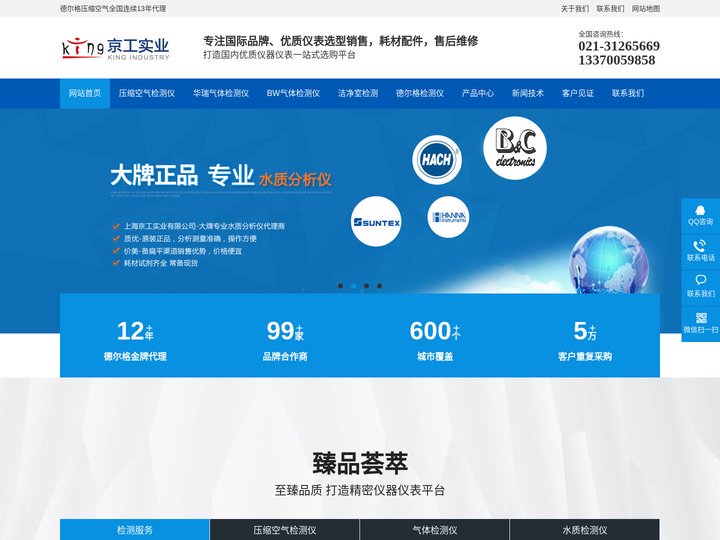Click the HANNA instruments logo circle

pos(448,217)
